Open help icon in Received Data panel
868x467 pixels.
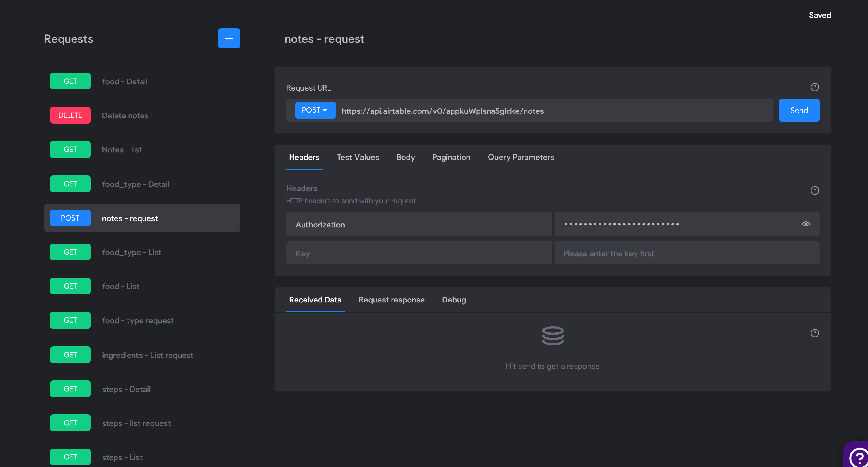click(x=814, y=333)
